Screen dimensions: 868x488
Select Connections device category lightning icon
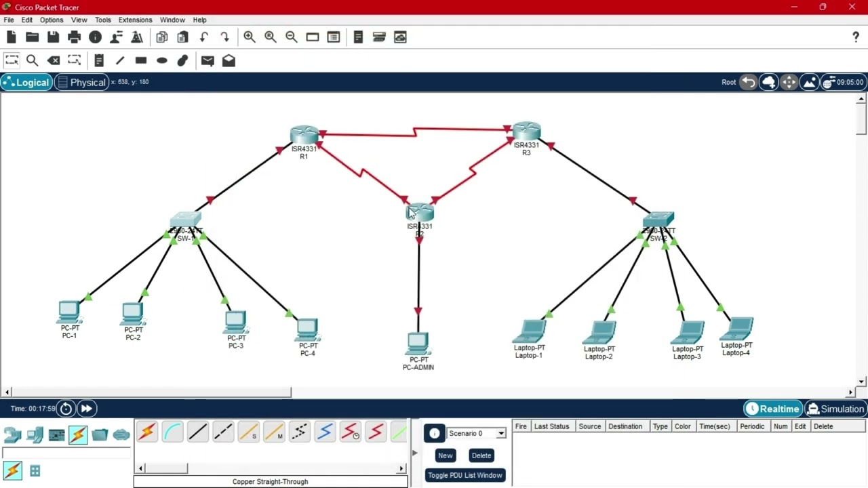pyautogui.click(x=78, y=434)
